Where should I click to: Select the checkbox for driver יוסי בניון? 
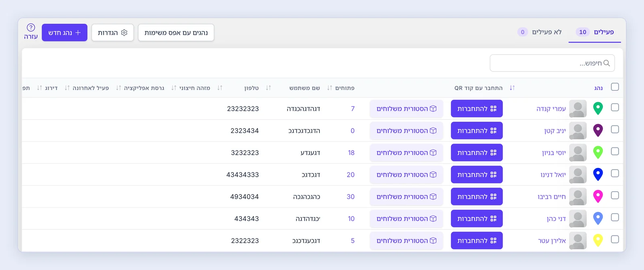(x=615, y=151)
